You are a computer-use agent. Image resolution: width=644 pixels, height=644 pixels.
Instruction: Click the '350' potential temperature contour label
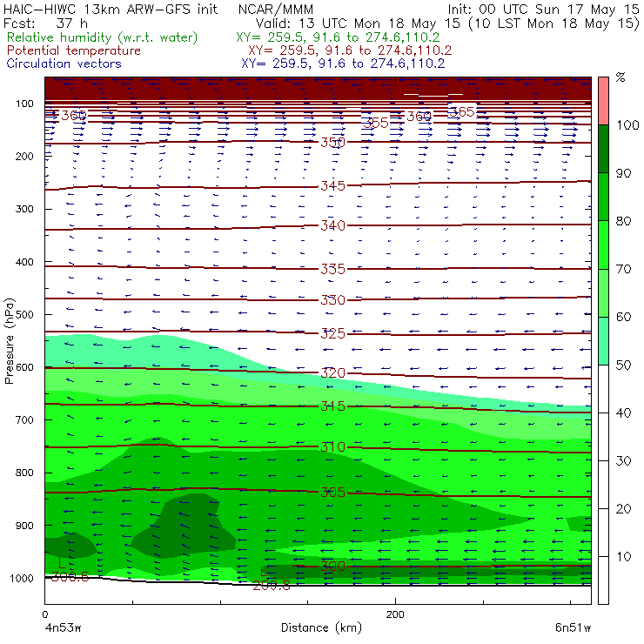tap(333, 143)
